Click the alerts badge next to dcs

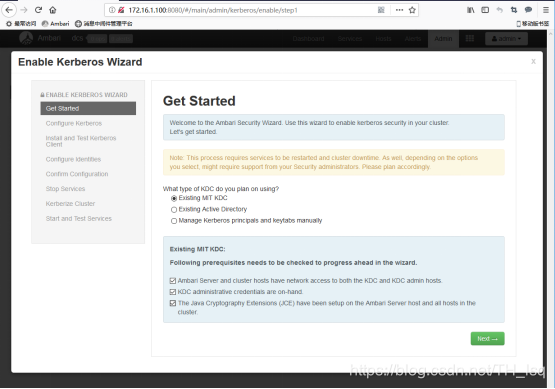click(121, 39)
